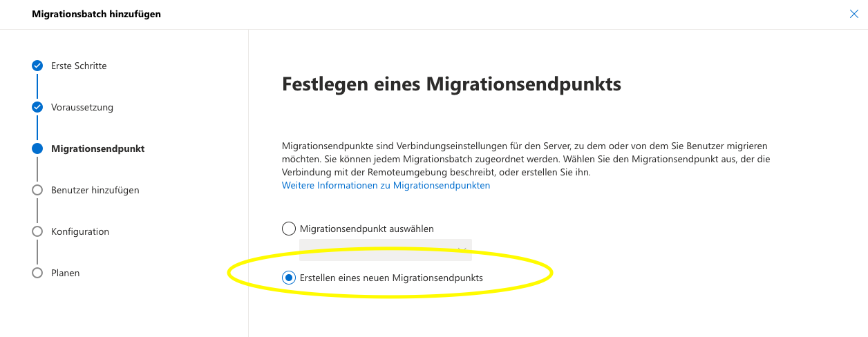Close the Migrationsbatch hinzufügen dialog
This screenshot has width=868, height=337.
[x=853, y=14]
